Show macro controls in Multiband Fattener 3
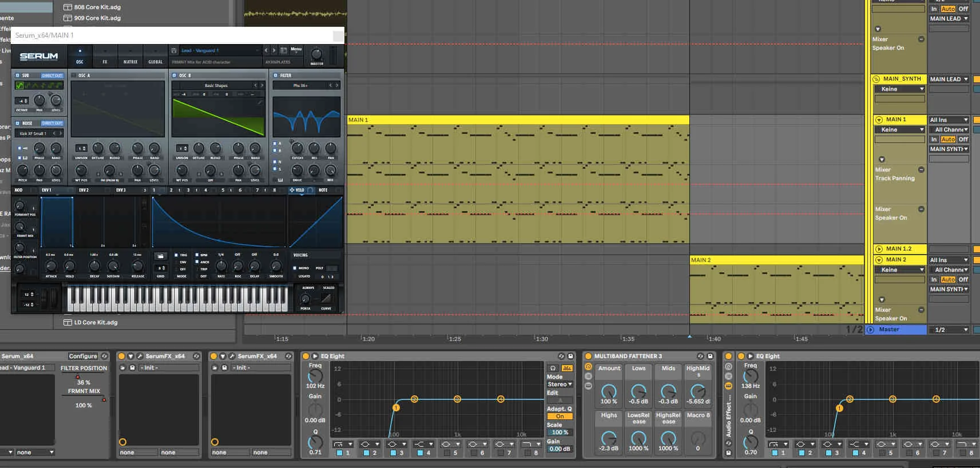 pos(588,367)
